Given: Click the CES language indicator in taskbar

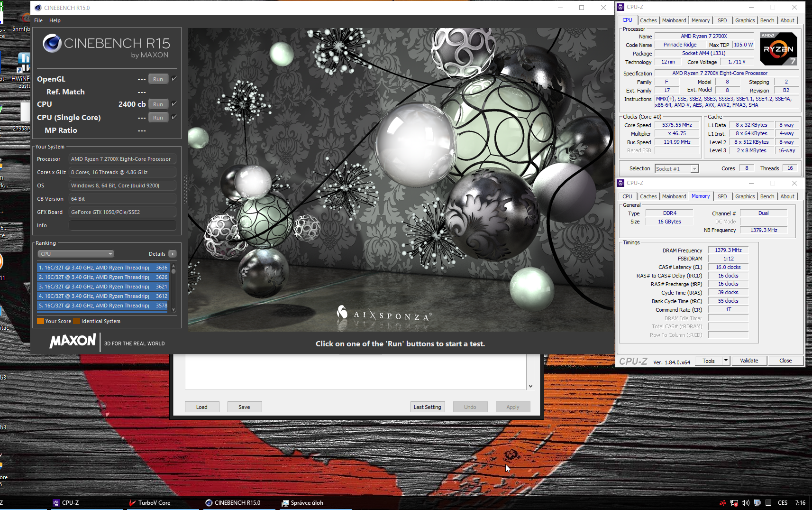Looking at the screenshot, I should click(x=783, y=503).
